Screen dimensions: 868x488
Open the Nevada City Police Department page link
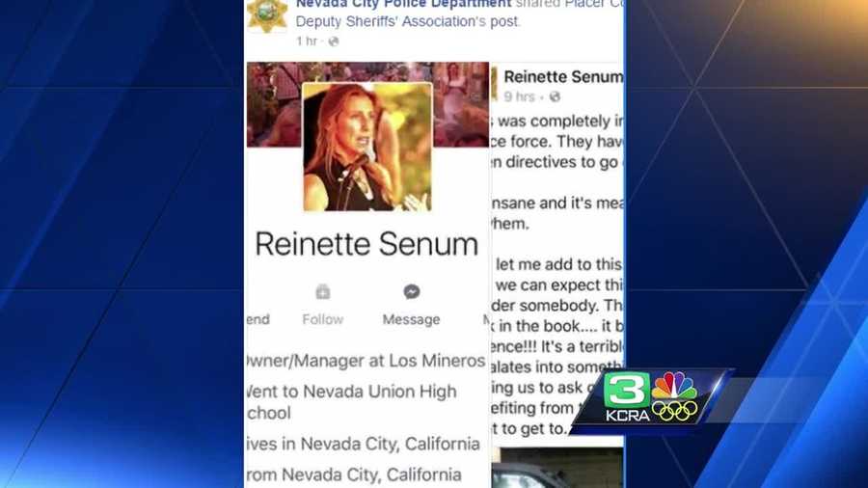403,4
